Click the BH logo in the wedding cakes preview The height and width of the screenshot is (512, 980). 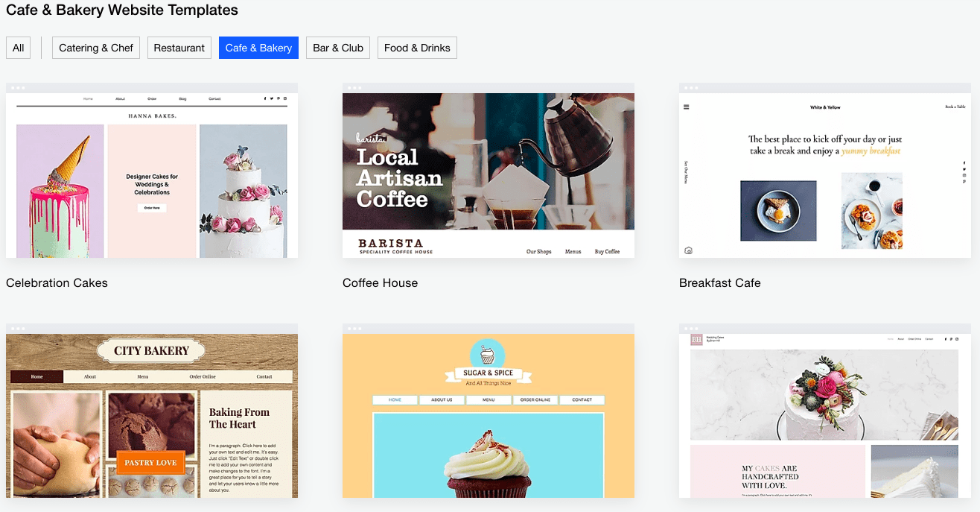click(x=696, y=340)
